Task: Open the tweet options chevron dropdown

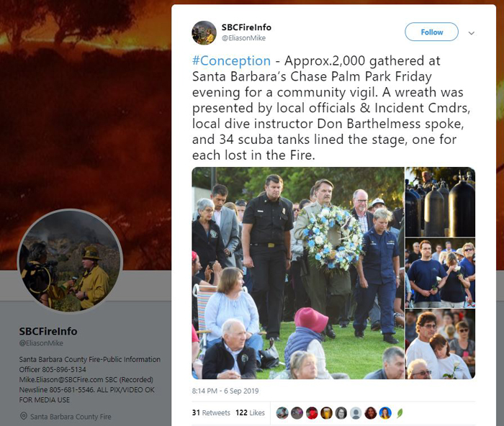Action: 471,33
